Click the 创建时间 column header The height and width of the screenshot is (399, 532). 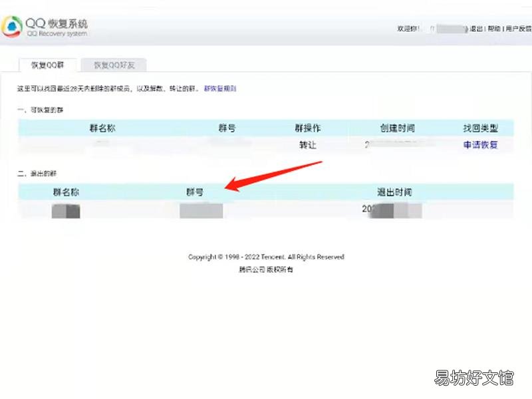397,128
